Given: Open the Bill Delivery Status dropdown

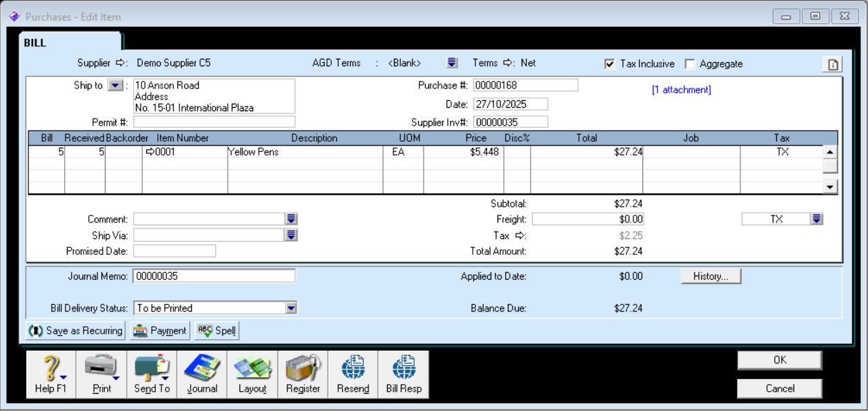Looking at the screenshot, I should 291,308.
